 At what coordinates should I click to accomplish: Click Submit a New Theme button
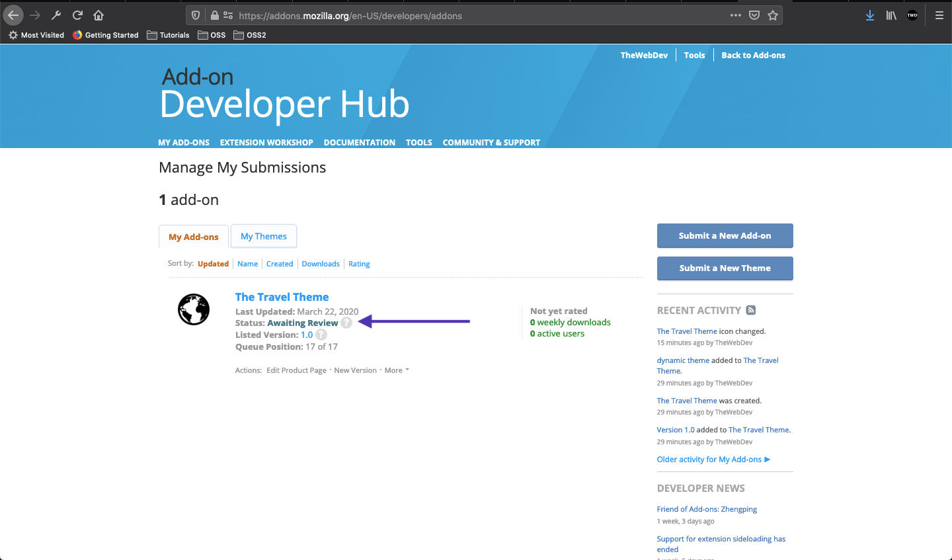(x=725, y=268)
